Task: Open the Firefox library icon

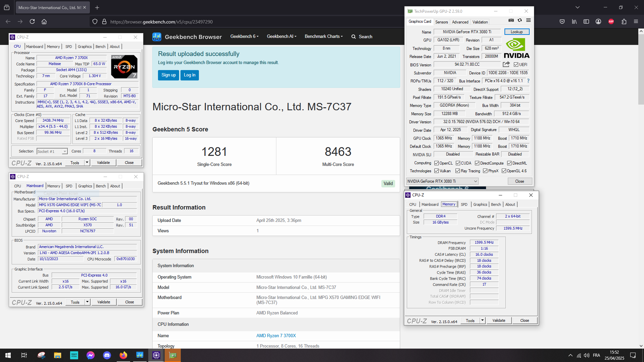Action: tap(574, 21)
